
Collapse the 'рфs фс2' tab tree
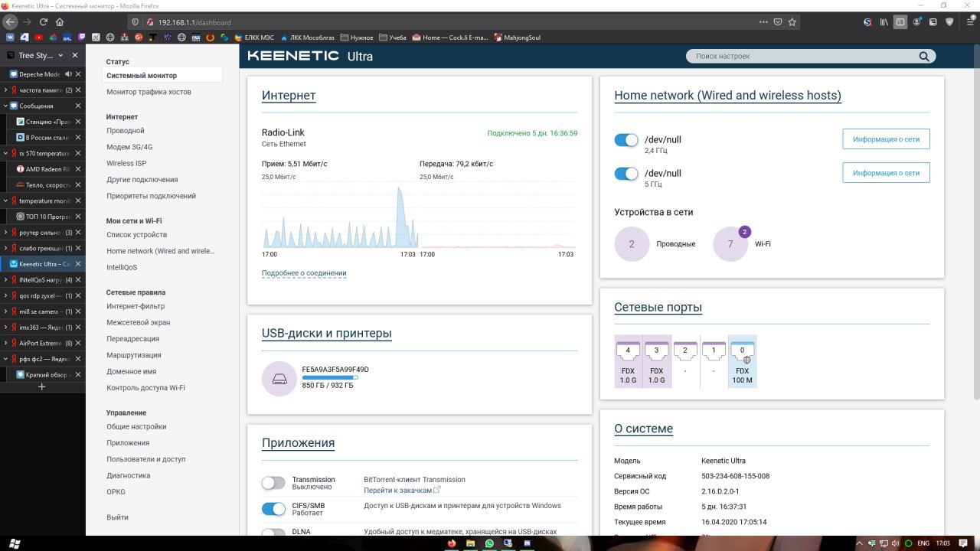pos(5,358)
